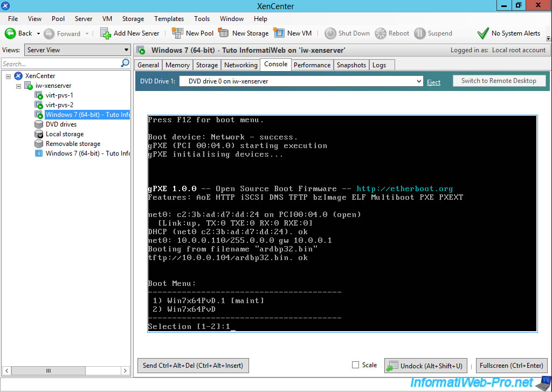Click the green Back arrow icon
Screen dimensions: 552x392
[10, 33]
